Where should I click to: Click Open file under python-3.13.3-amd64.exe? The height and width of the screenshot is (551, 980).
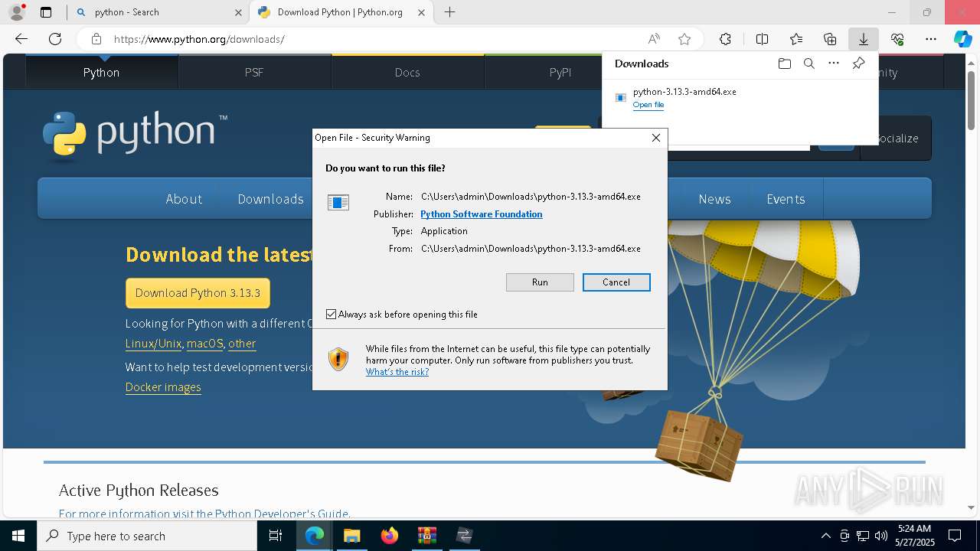648,105
